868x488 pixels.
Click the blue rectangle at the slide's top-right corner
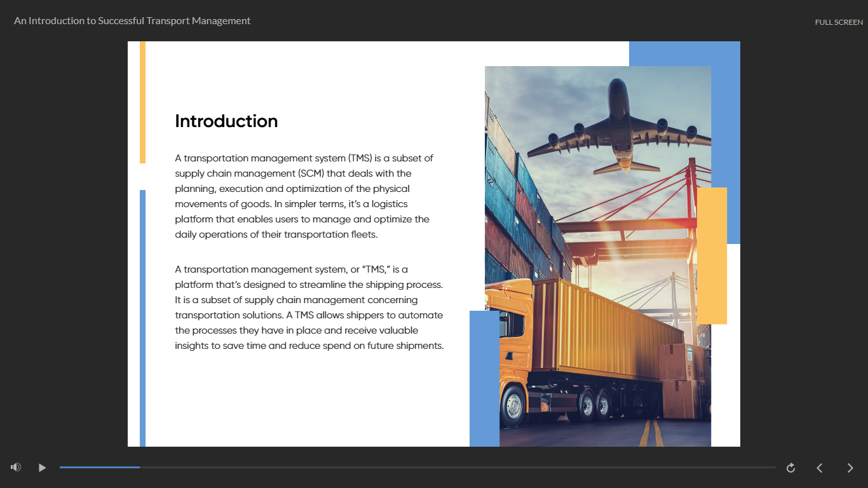click(726, 127)
